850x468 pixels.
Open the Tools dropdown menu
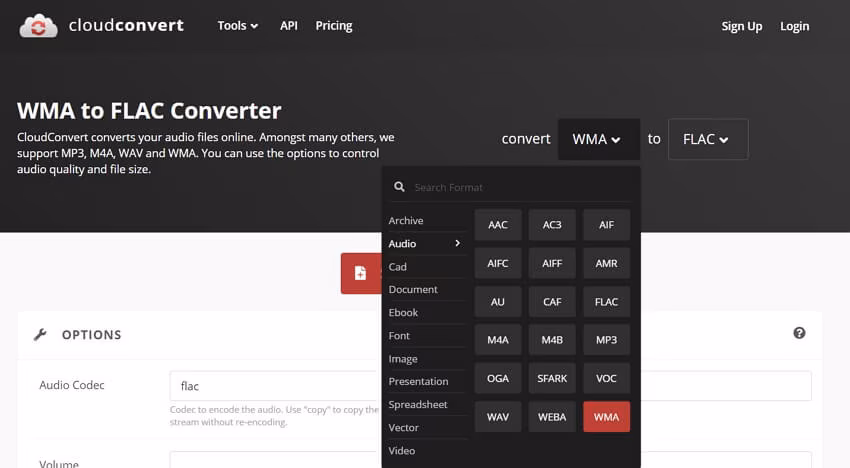click(x=237, y=25)
